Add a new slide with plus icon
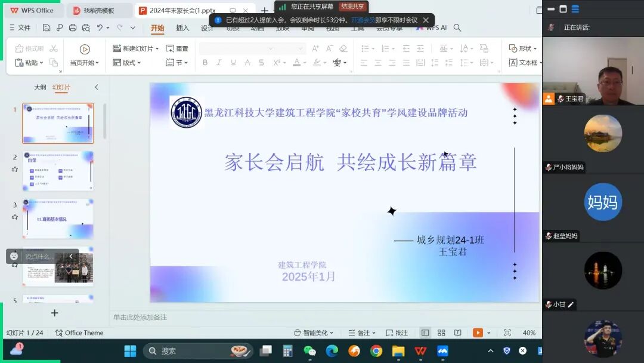Screen dimensions: 644x363 pos(54,313)
